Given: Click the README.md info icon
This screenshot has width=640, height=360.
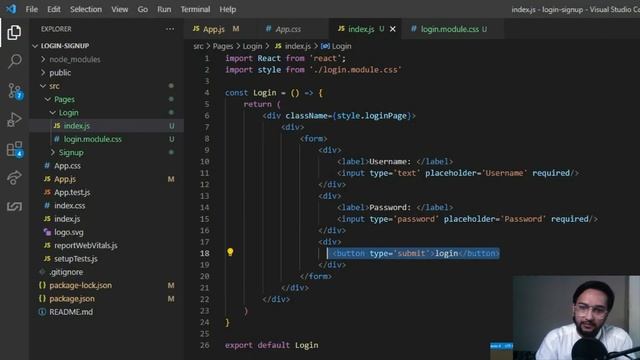Looking at the screenshot, I should 42,312.
